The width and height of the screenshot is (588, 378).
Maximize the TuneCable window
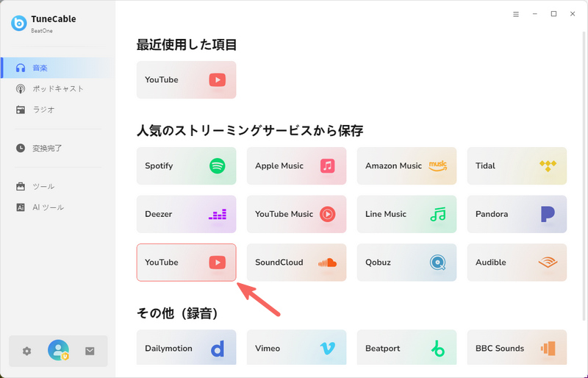coord(553,14)
